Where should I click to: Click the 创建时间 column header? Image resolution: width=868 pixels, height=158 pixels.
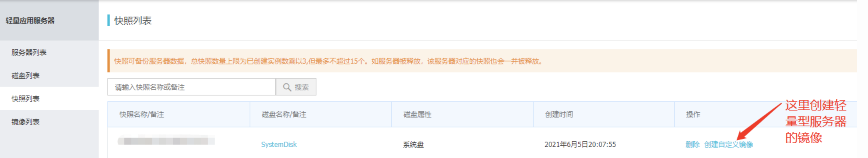[x=559, y=115]
